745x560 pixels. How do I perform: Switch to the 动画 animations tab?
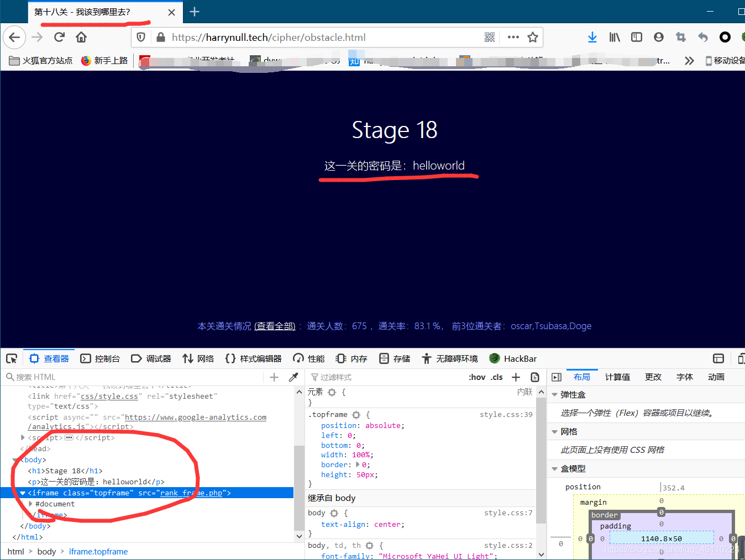(x=716, y=377)
